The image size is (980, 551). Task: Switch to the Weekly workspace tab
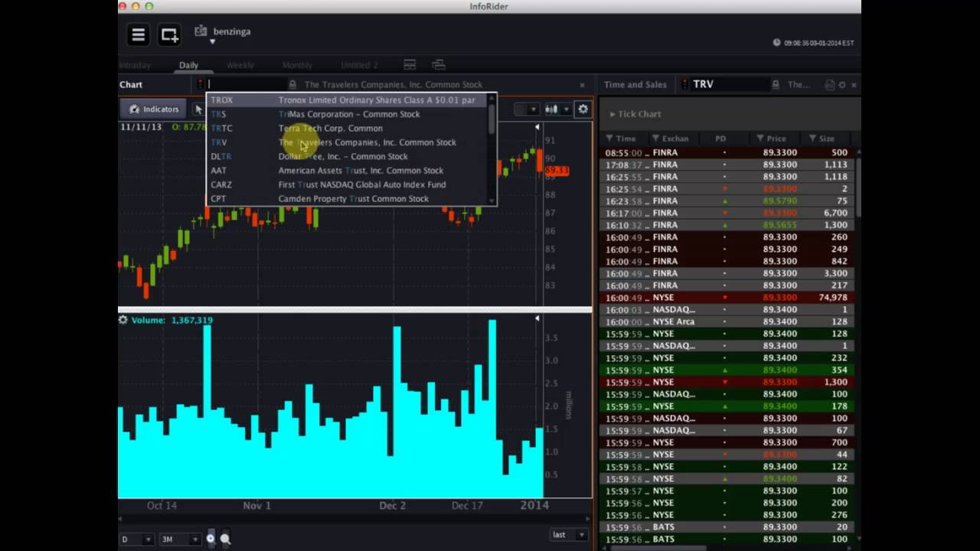coord(240,65)
